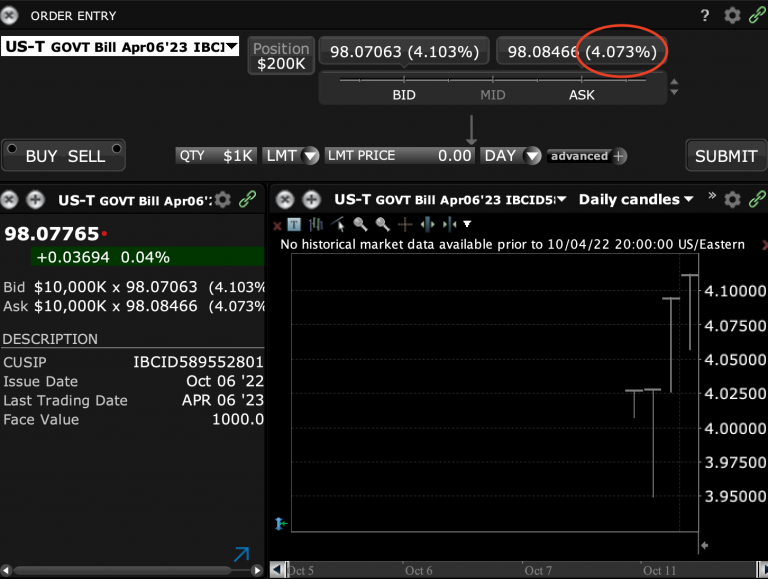Click the LMT PRICE input field

coord(400,156)
